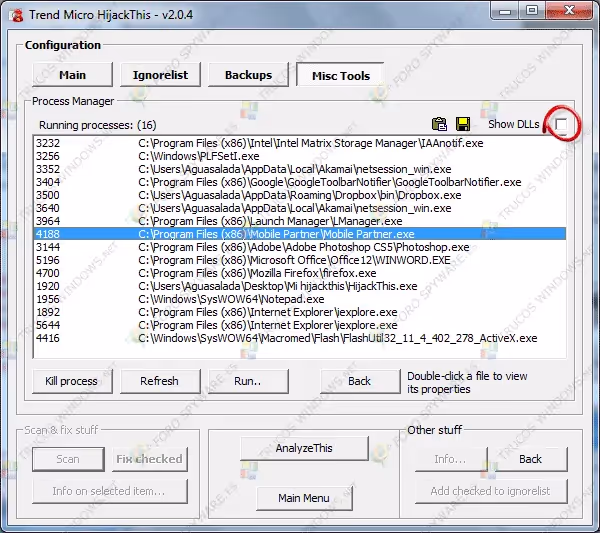The height and width of the screenshot is (533, 600).
Task: Copy process list to clipboard icon
Action: pyautogui.click(x=439, y=124)
